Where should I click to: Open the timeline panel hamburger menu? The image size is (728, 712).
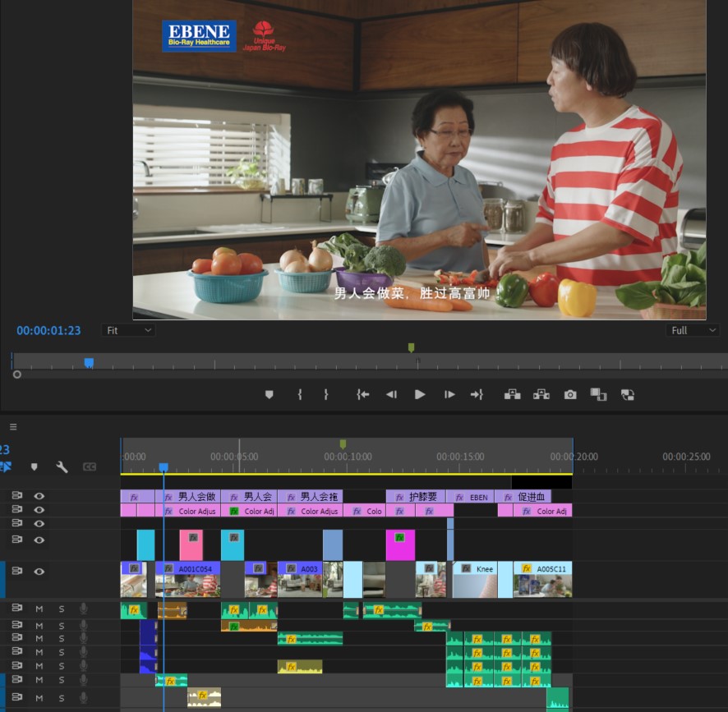(13, 427)
